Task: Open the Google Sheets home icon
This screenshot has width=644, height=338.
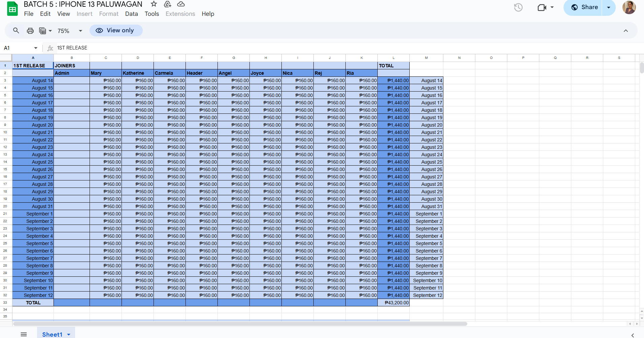Action: pos(12,9)
